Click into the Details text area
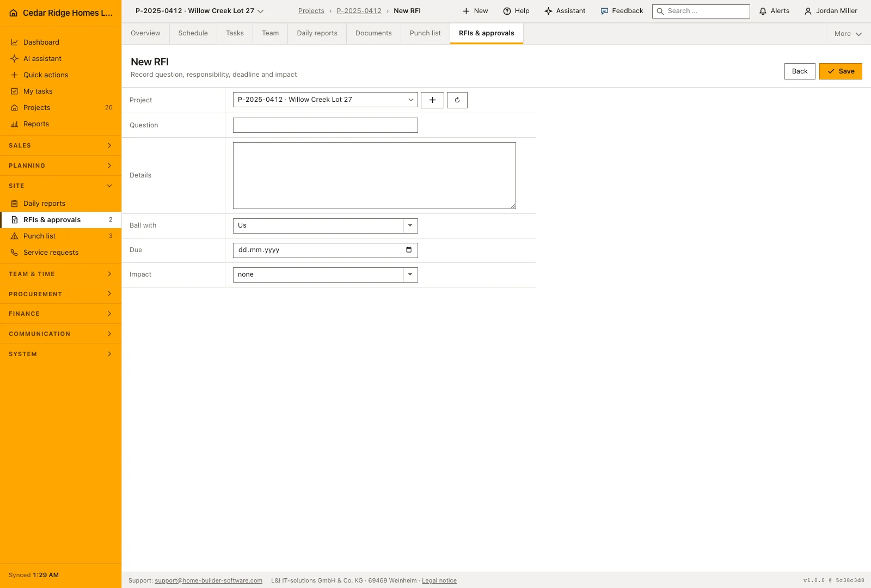This screenshot has height=588, width=871. (375, 175)
